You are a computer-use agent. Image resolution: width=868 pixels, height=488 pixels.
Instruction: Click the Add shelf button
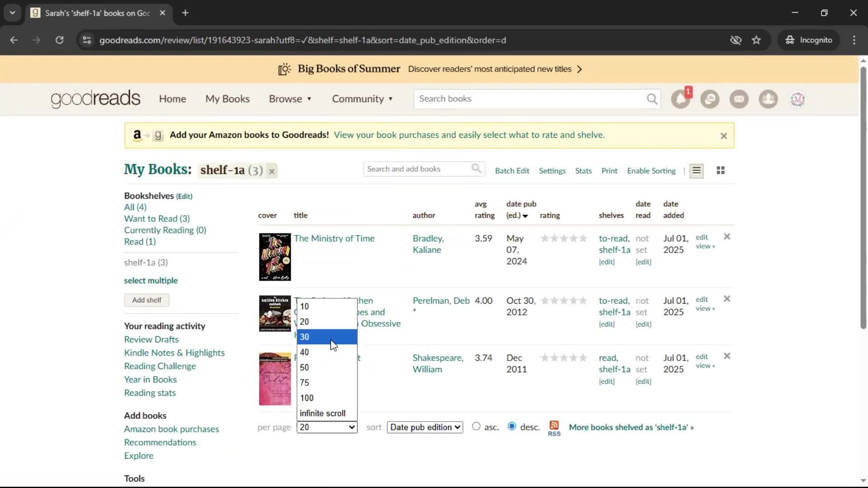tap(147, 300)
